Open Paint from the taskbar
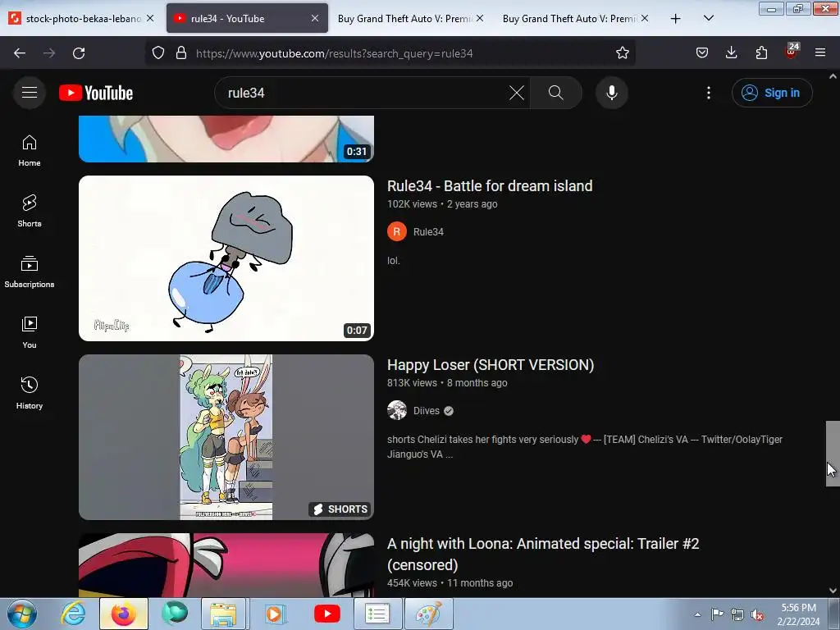The height and width of the screenshot is (630, 840). click(428, 614)
